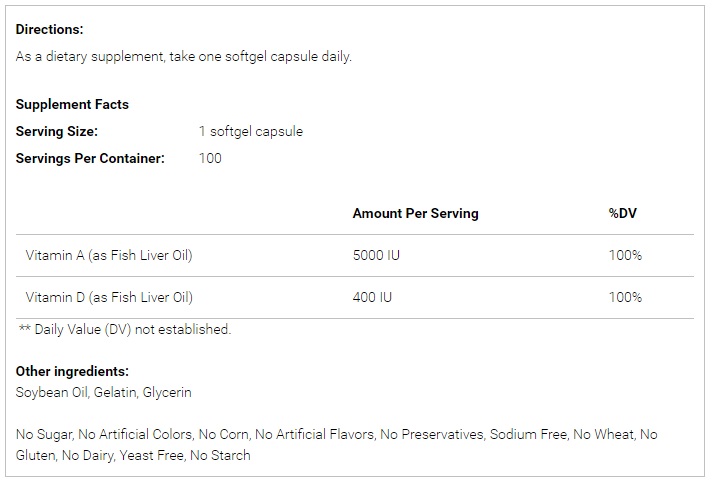Select the Vitamin A (as Fish Liver Oil) row
The height and width of the screenshot is (496, 724).
pos(109,255)
